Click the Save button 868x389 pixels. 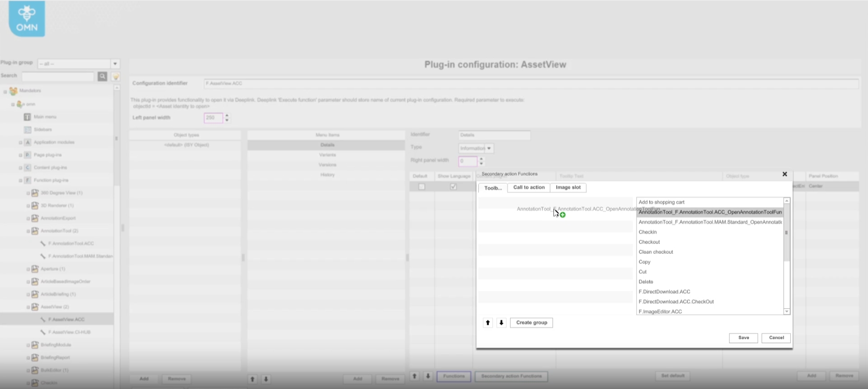pyautogui.click(x=743, y=338)
